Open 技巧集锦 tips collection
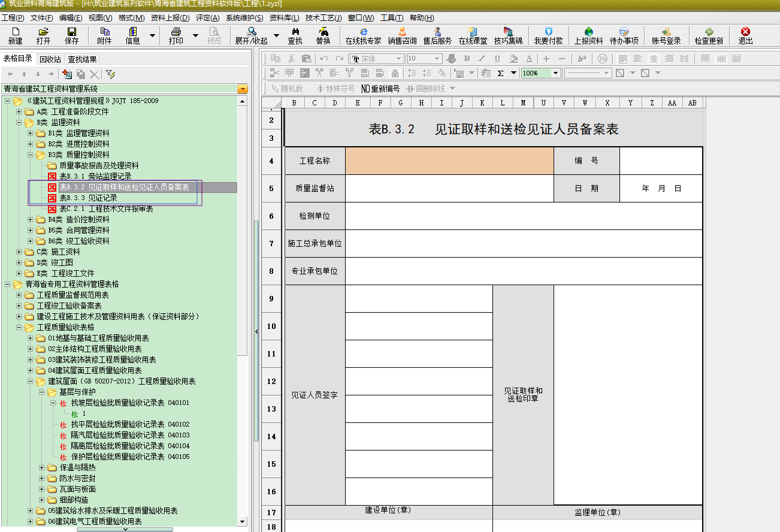The image size is (780, 532). 508,36
